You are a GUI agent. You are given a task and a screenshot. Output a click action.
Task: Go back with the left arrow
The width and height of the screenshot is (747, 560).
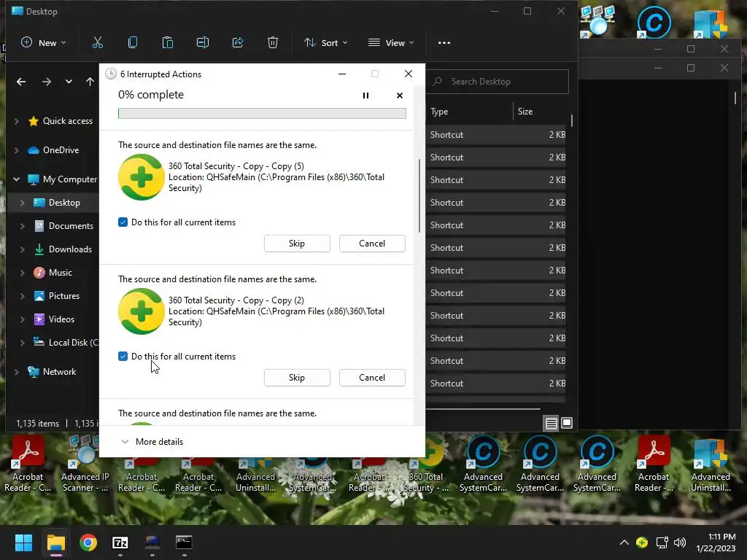click(21, 82)
